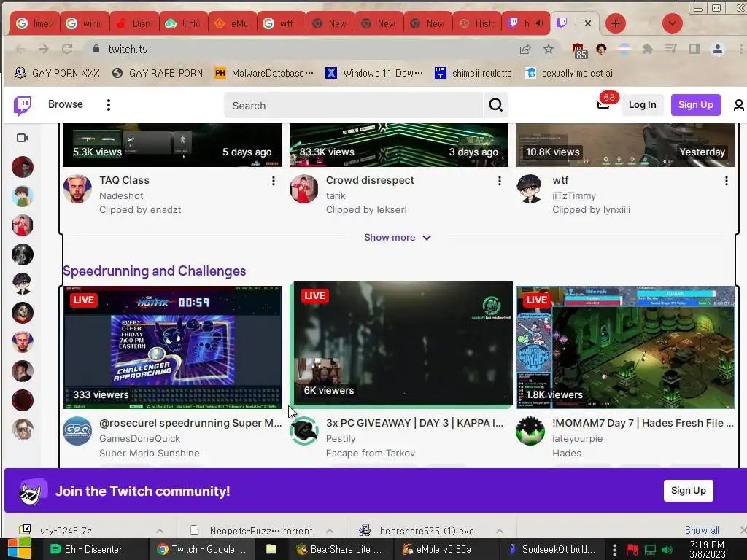Open options for the wtf clip
Screen dimensions: 747x560
pos(726,181)
